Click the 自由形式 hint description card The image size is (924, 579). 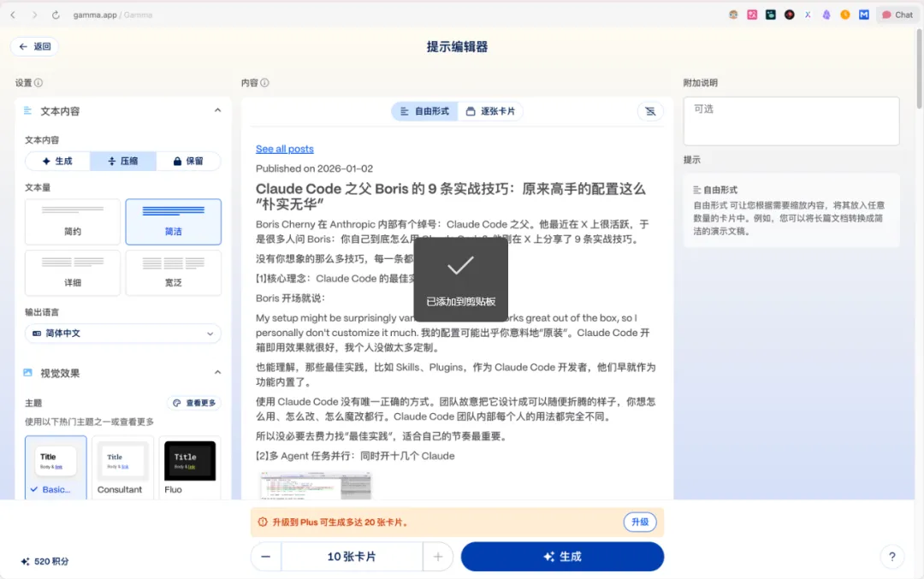point(791,210)
